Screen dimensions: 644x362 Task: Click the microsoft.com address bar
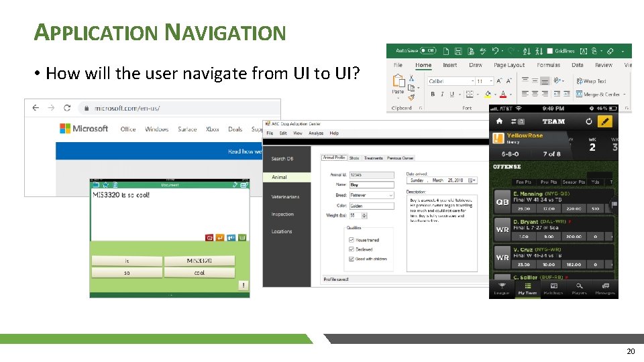179,109
